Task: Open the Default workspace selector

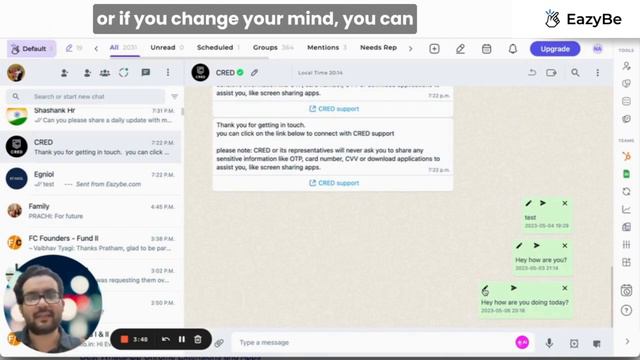Action: [31, 49]
